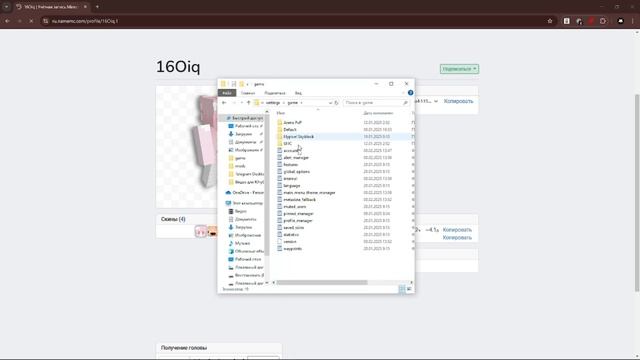This screenshot has height=360, width=640.
Task: Select the pink skin thumbnail
Action: (x=200, y=232)
